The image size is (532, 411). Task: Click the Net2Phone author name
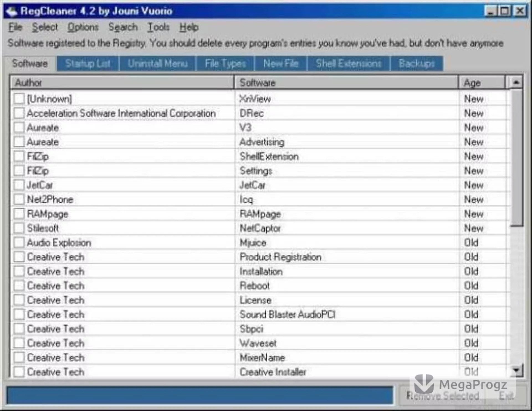pos(50,200)
